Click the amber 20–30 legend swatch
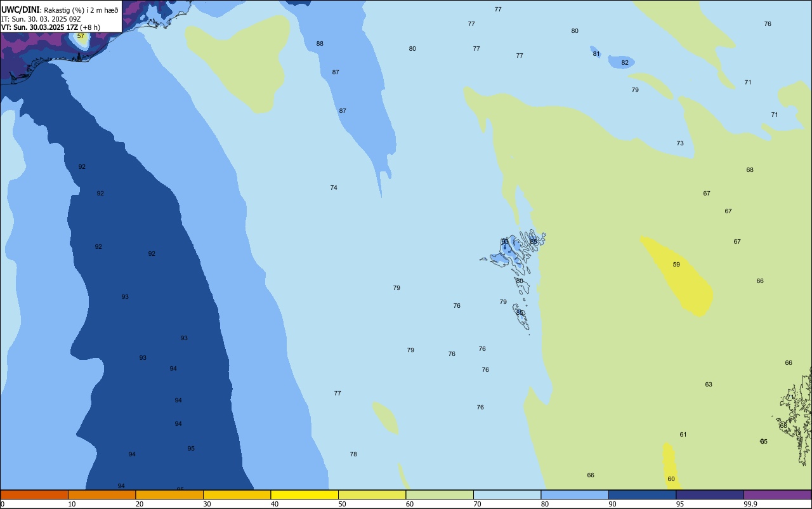Screen dimensions: 812x509 pyautogui.click(x=169, y=494)
